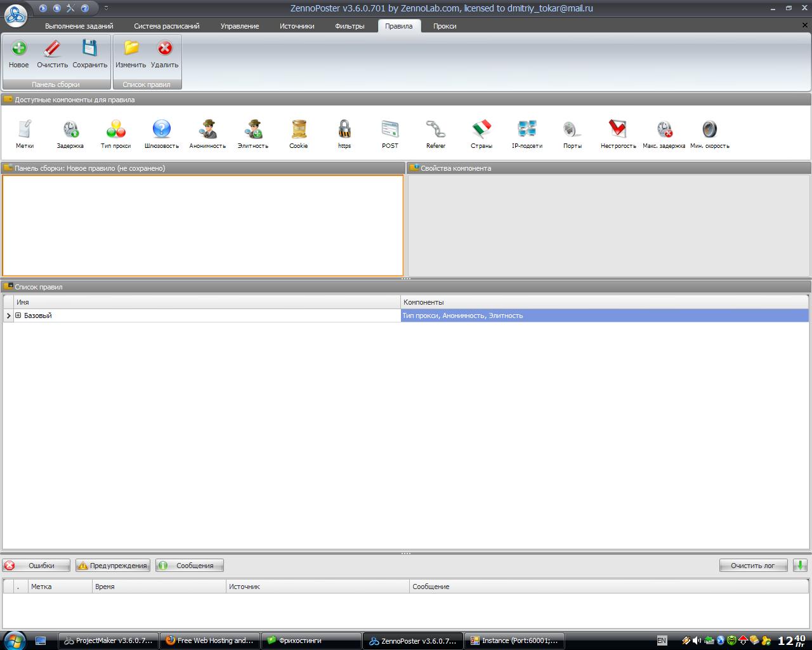Click the Имя column header
Screen dimensions: 812x650
(207, 302)
